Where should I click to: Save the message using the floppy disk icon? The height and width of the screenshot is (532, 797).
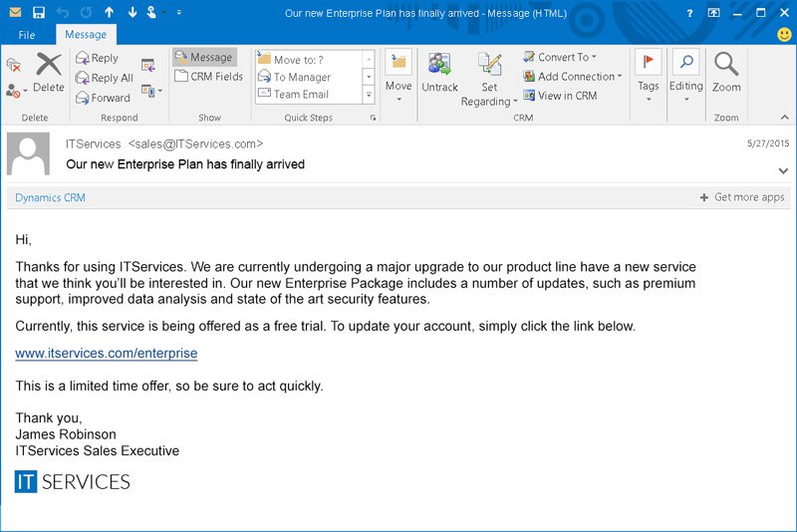(39, 13)
